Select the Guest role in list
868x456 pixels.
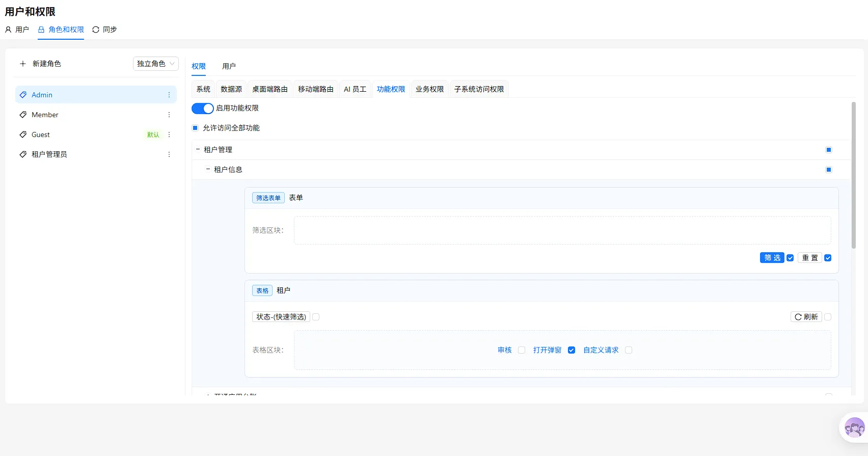click(96, 135)
